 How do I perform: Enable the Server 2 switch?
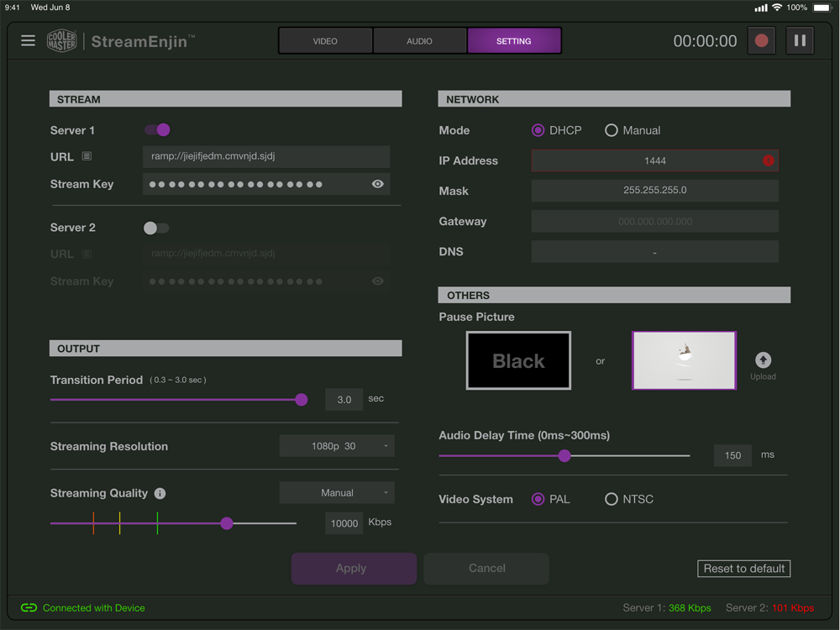point(156,228)
